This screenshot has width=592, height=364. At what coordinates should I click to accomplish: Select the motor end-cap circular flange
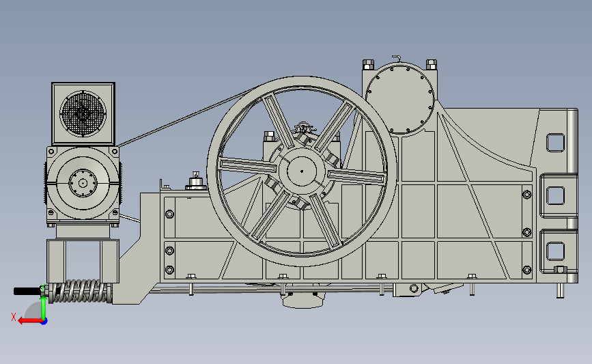pyautogui.click(x=83, y=183)
